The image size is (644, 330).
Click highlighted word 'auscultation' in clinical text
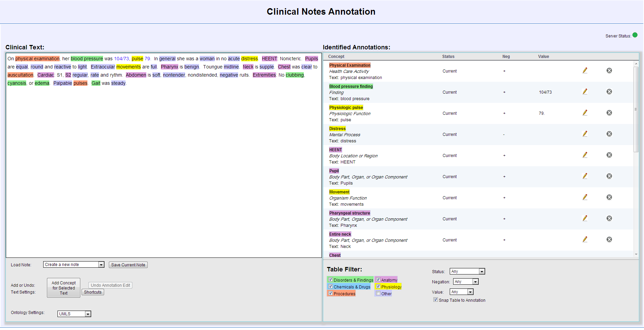20,75
